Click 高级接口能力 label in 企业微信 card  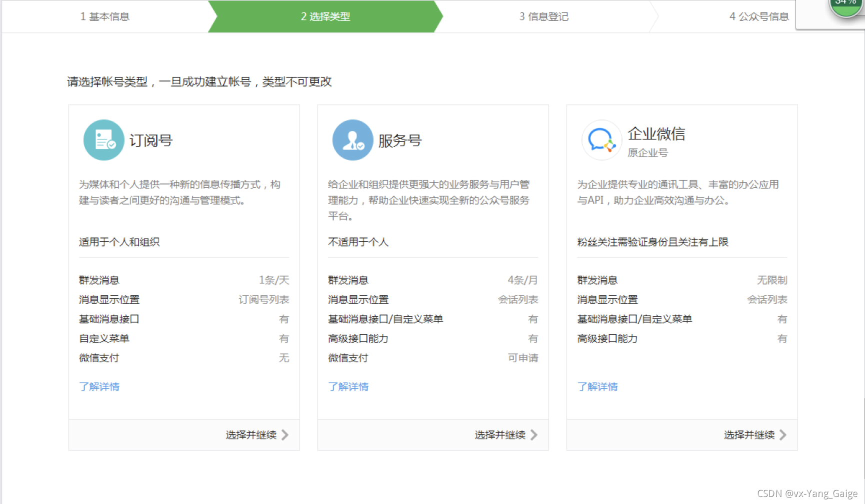[x=607, y=338]
